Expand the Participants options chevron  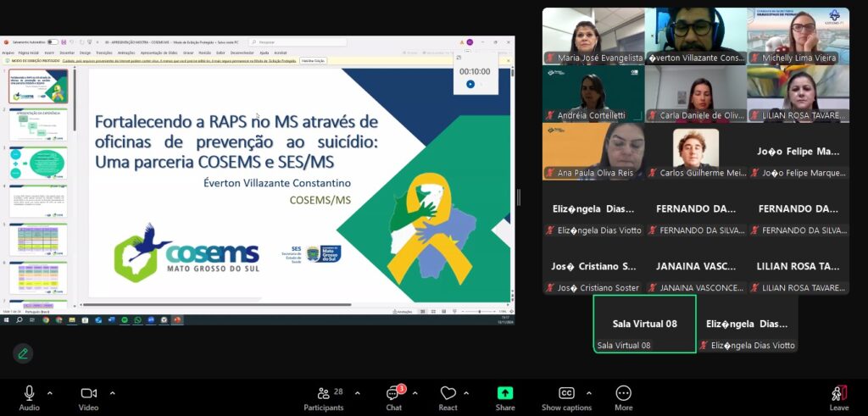(x=357, y=393)
